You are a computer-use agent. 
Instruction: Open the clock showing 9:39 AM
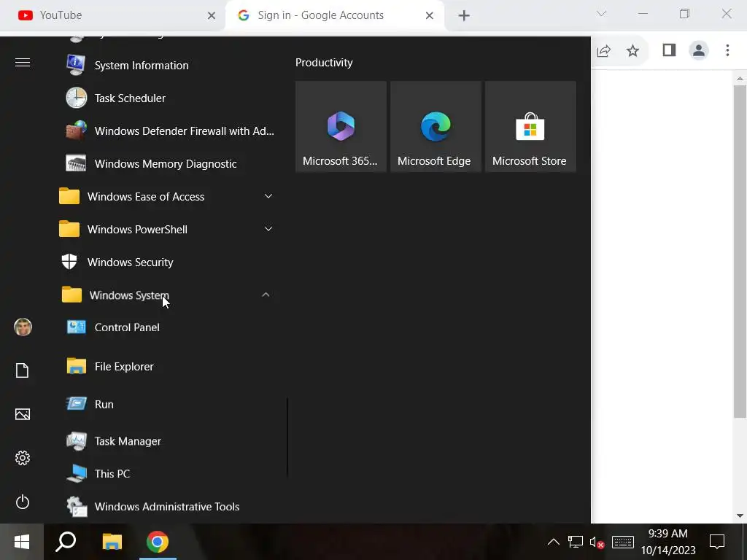(x=668, y=542)
